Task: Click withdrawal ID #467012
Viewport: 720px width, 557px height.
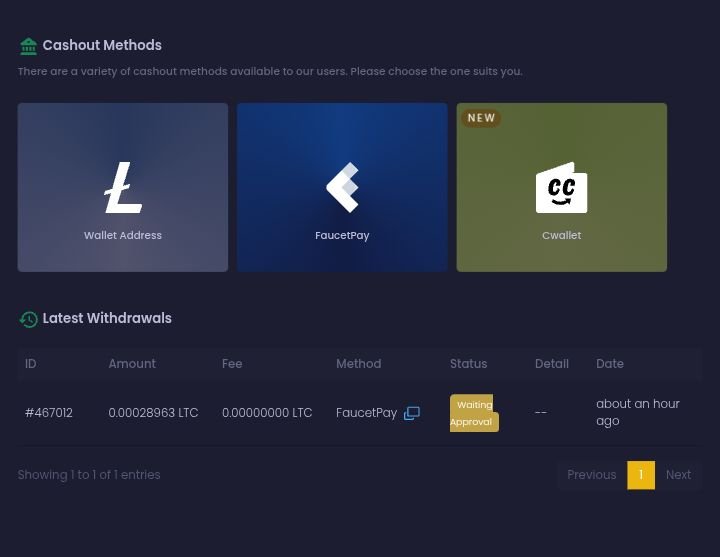Action: click(49, 413)
